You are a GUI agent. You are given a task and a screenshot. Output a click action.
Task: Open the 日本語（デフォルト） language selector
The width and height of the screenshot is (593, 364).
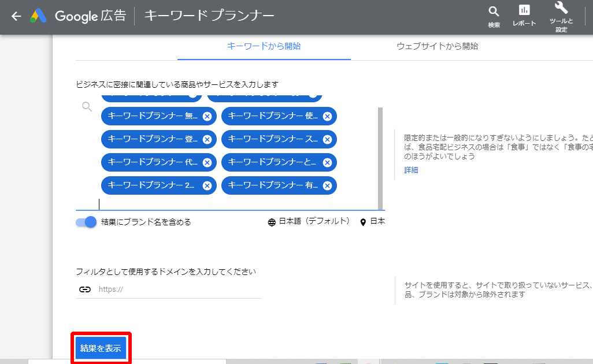[309, 222]
